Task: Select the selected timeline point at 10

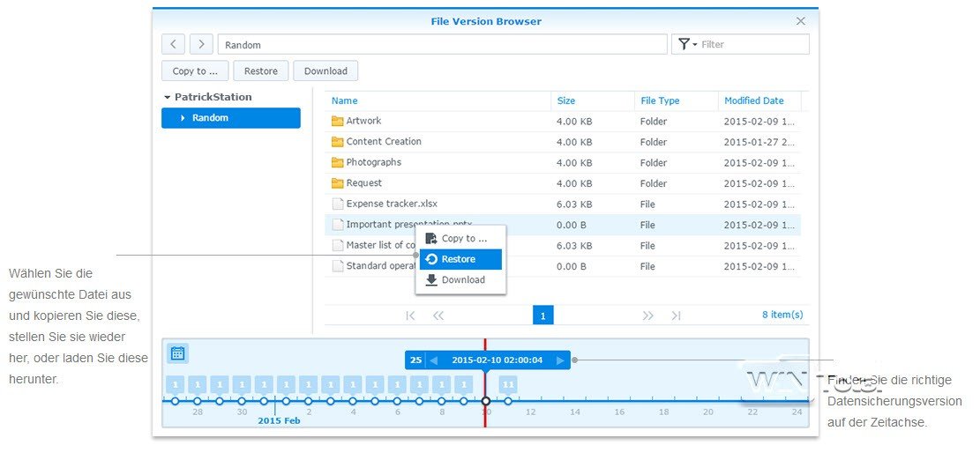Action: coord(486,401)
